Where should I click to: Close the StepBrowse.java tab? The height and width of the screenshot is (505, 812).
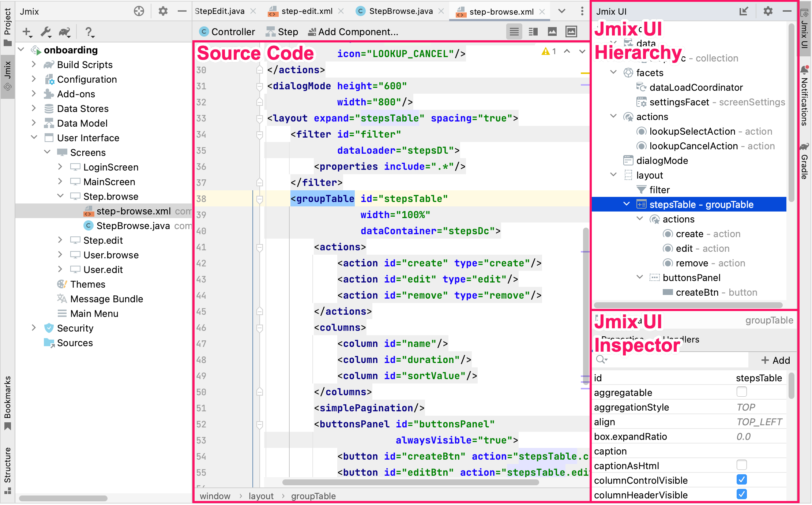(441, 11)
